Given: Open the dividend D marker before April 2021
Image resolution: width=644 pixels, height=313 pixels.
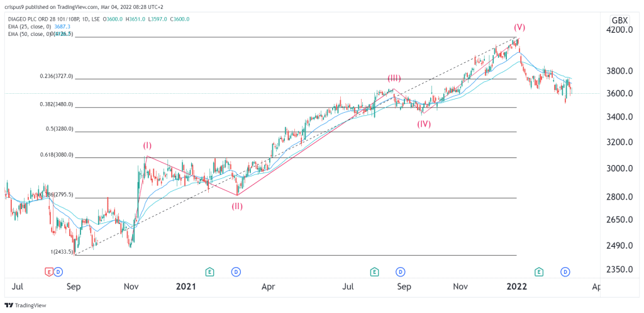Looking at the screenshot, I should coord(236,271).
